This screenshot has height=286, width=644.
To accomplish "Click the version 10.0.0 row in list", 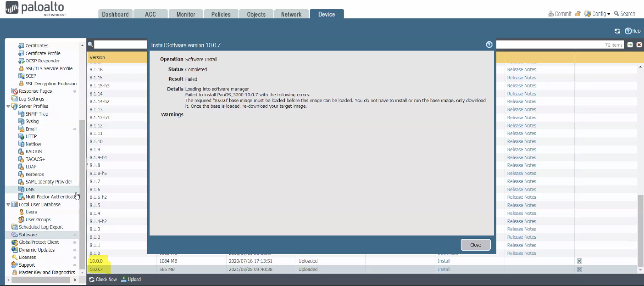I will coord(96,261).
